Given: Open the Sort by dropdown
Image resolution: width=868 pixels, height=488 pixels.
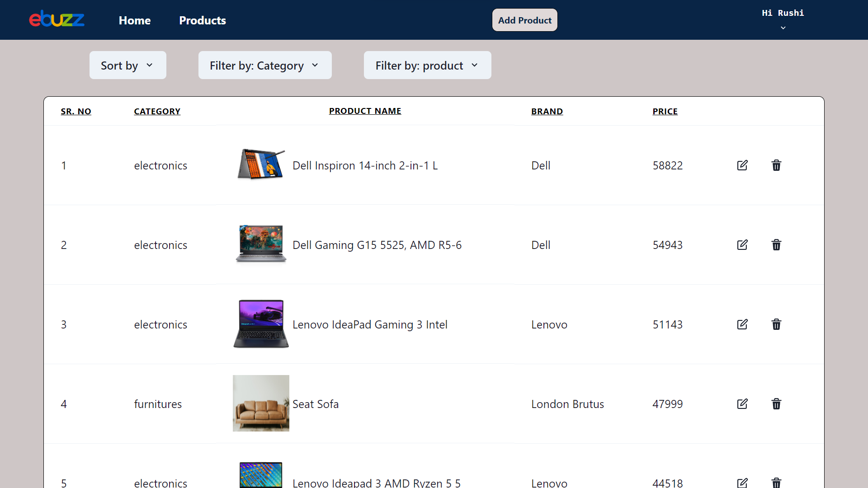Looking at the screenshot, I should click(128, 65).
